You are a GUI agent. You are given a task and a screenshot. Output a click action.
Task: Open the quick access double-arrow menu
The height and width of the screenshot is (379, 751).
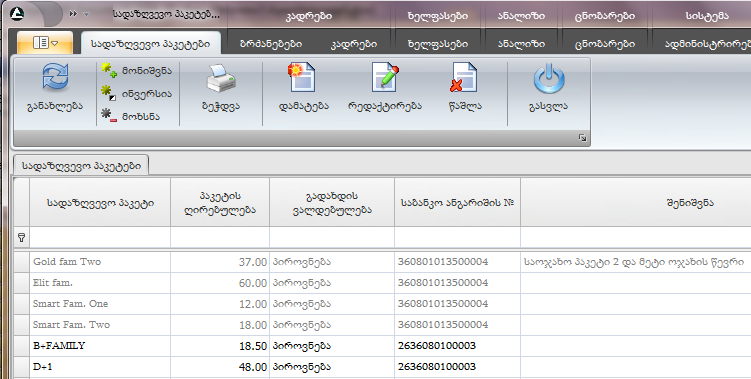[x=73, y=14]
